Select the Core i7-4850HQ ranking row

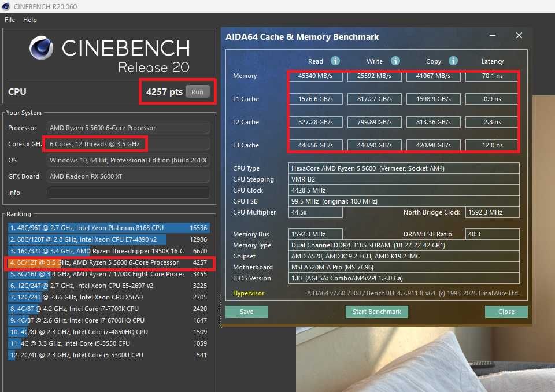tap(109, 332)
